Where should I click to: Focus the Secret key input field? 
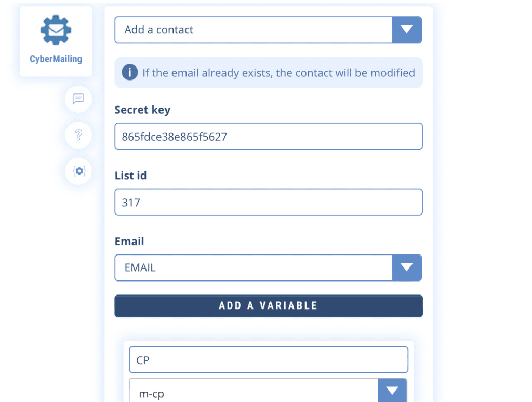268,137
